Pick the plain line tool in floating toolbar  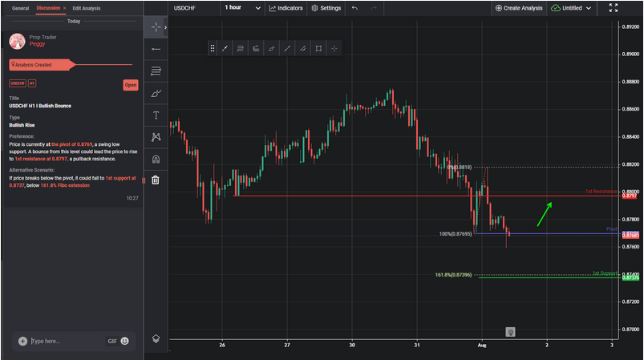click(x=287, y=48)
